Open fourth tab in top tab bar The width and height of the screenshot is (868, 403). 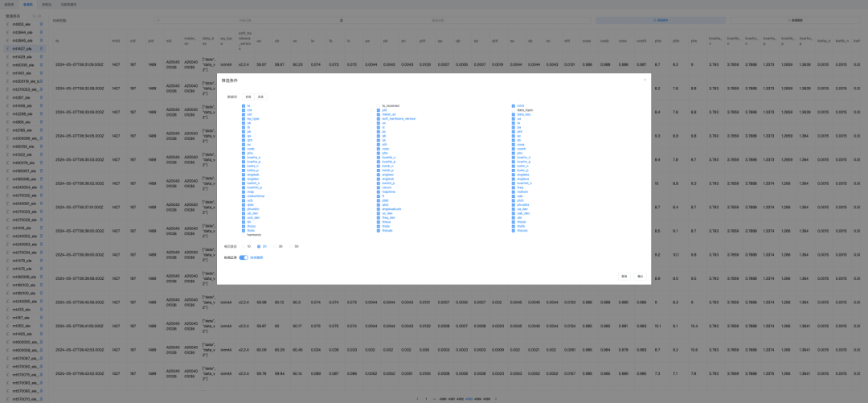[x=68, y=4]
